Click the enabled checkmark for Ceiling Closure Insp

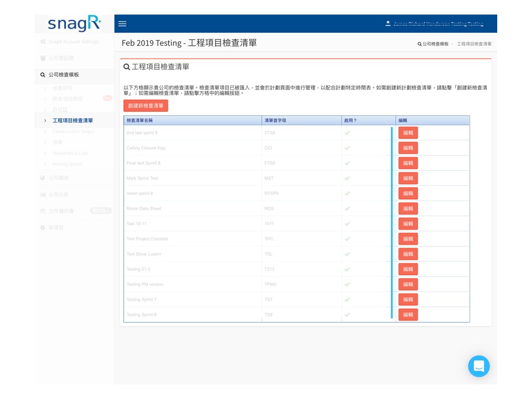click(347, 148)
